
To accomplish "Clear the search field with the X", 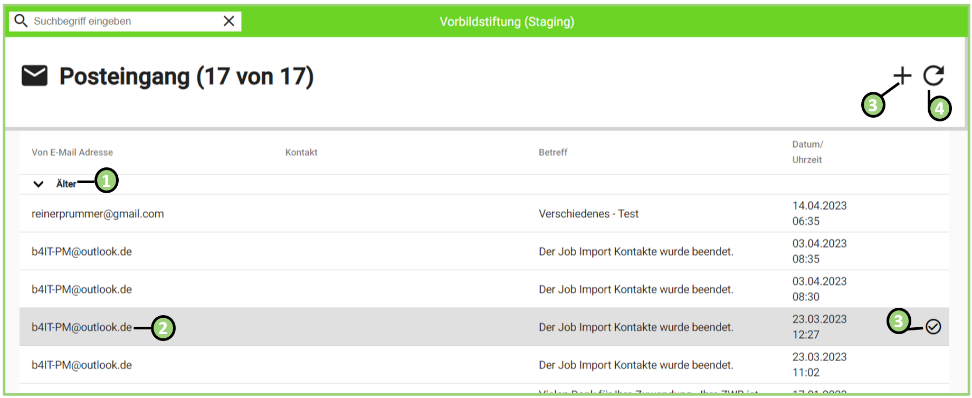I will click(x=229, y=21).
